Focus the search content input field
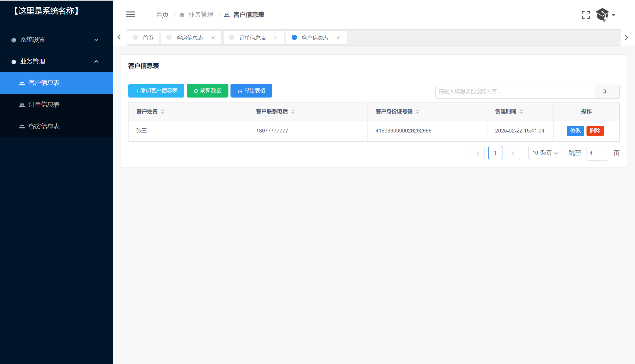The width and height of the screenshot is (635, 364). click(x=514, y=91)
